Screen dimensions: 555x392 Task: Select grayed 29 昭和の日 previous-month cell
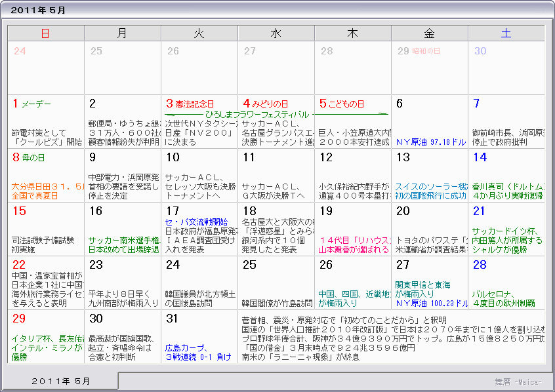pyautogui.click(x=430, y=68)
